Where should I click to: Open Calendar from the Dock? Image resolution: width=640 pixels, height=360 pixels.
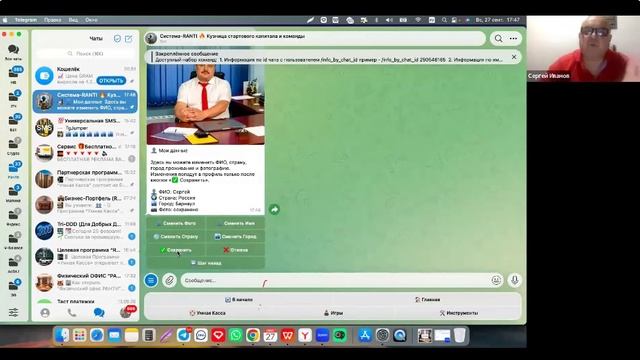[270, 336]
